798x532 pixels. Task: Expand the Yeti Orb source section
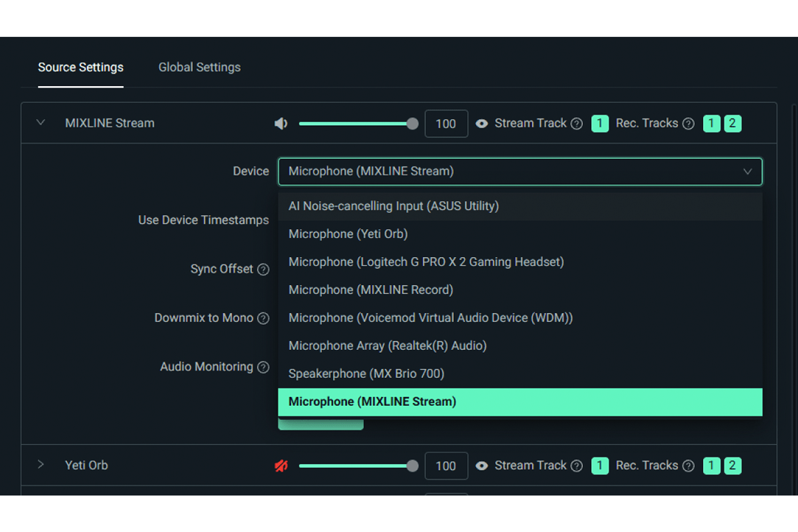click(x=41, y=464)
